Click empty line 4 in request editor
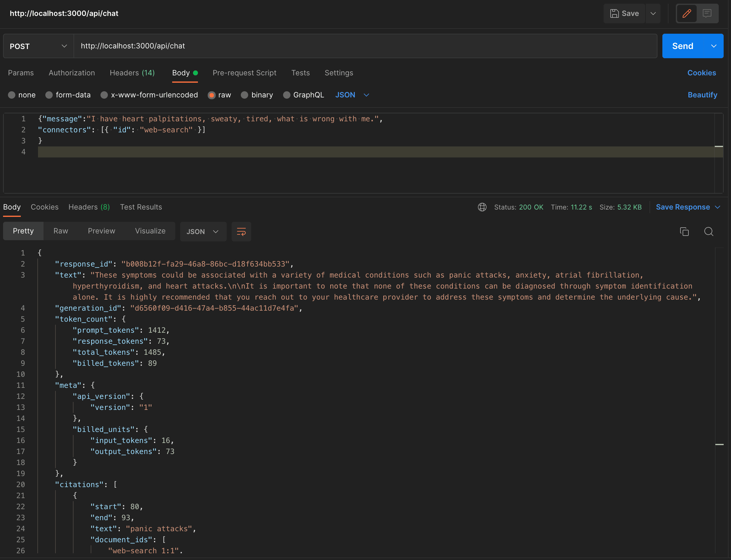Screen dimensions: 731x560 376,152
